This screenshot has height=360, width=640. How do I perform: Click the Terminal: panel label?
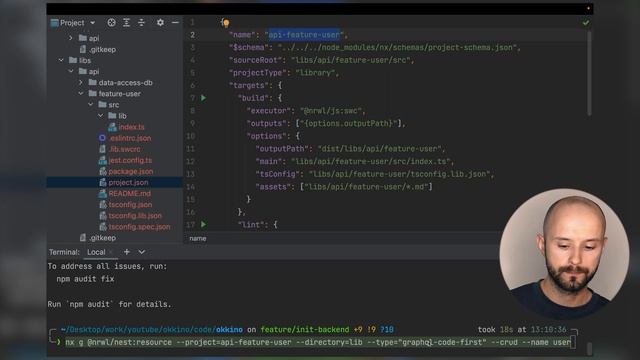tap(64, 252)
